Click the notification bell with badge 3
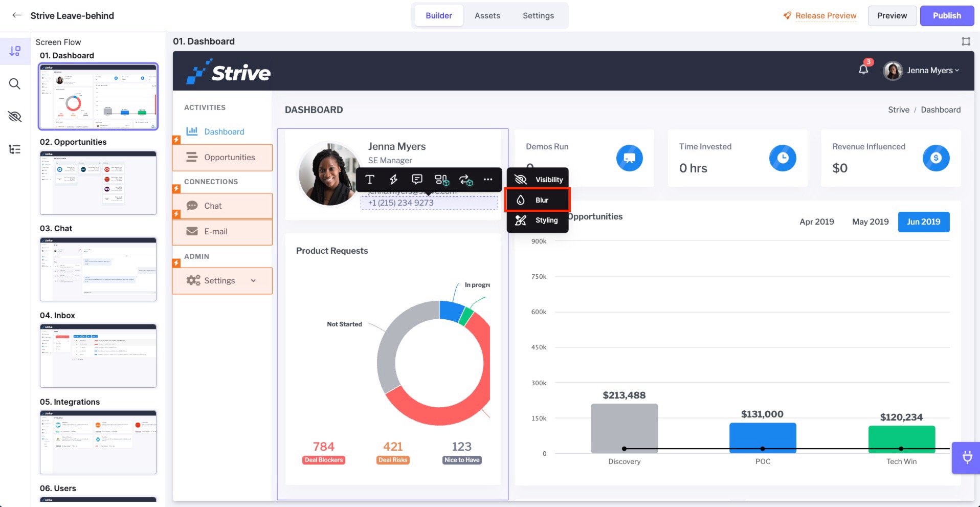Screen dimensions: 980x507 click(x=864, y=69)
